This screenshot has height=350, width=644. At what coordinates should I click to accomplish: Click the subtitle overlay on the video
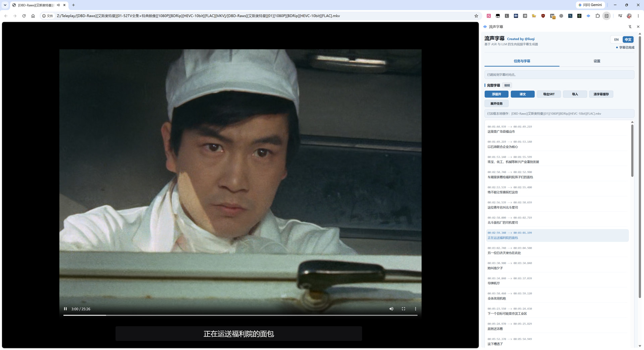pos(239,334)
